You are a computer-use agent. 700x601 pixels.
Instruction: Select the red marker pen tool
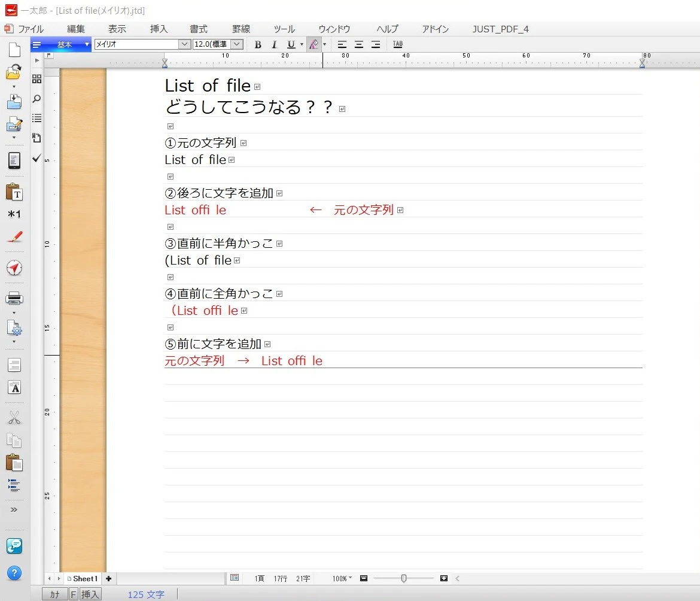pos(14,236)
